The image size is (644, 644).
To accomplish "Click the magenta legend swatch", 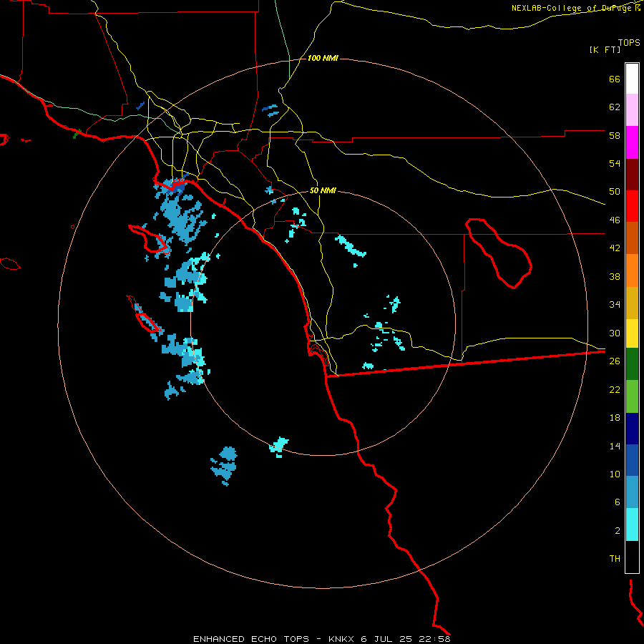I will pyautogui.click(x=632, y=142).
